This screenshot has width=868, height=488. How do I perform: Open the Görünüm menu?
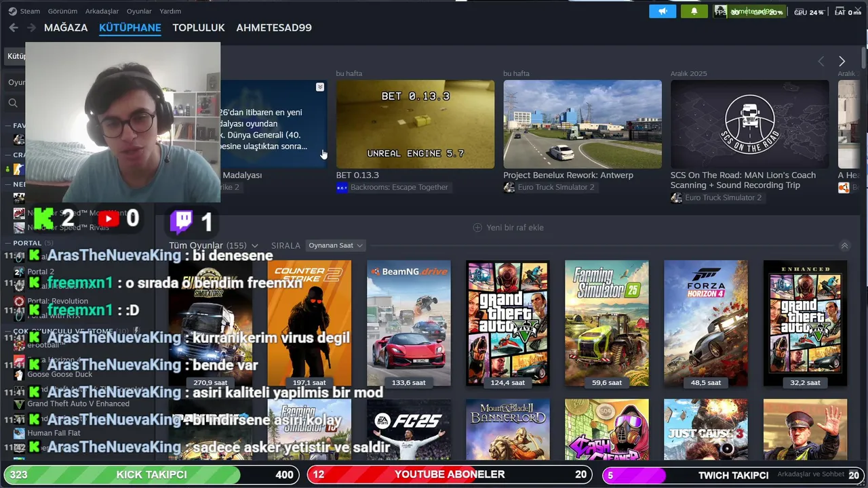62,11
